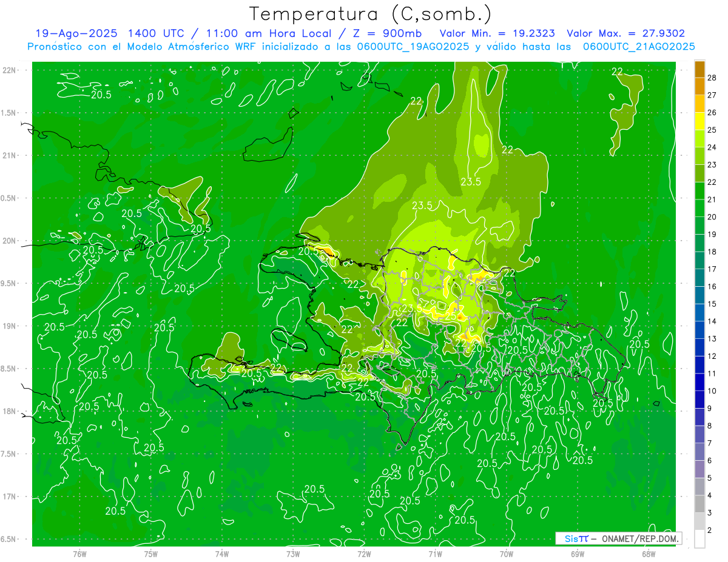
Task: Click the 'ONAMET/REP.DOM.' credit label
Action: click(x=640, y=538)
